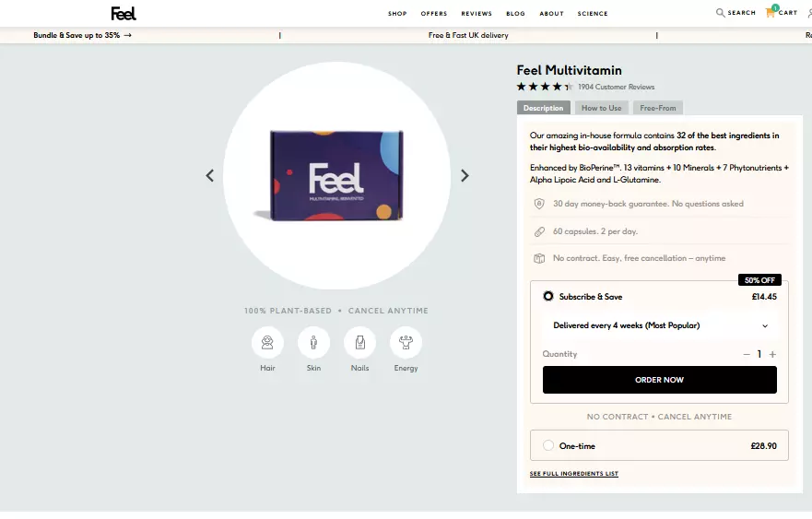Open delivery frequency dropdown
Screen dimensions: 812x519
(659, 325)
